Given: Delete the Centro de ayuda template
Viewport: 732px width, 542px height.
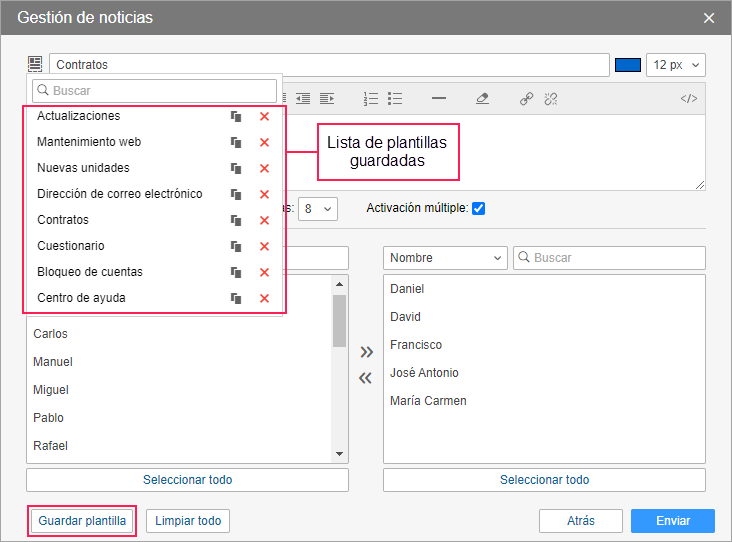Looking at the screenshot, I should pyautogui.click(x=264, y=299).
